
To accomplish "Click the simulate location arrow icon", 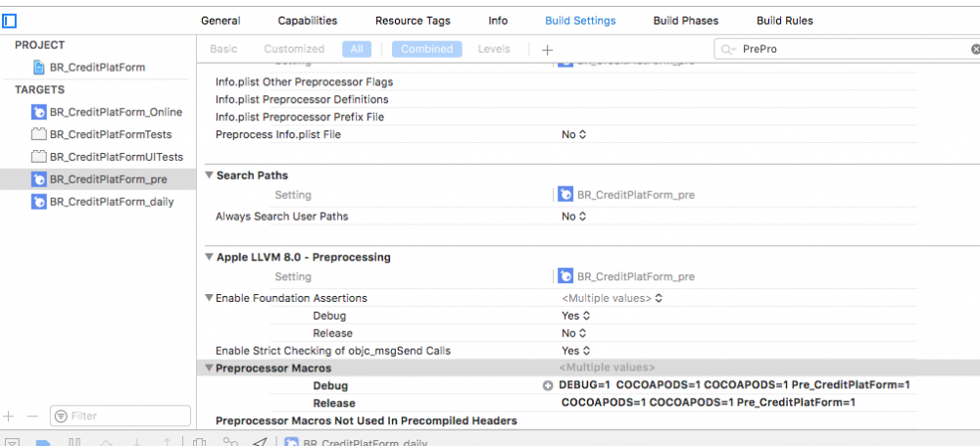I will pyautogui.click(x=259, y=442).
